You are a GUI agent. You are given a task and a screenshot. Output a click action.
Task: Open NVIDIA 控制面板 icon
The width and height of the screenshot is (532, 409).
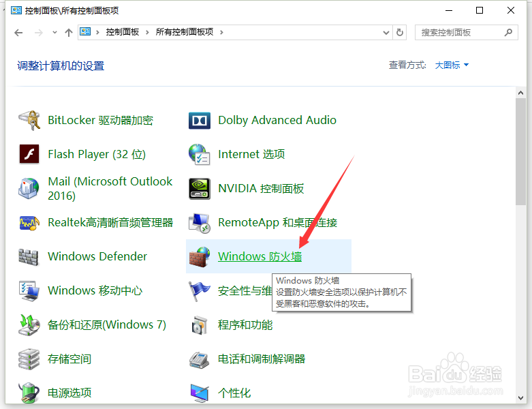pos(199,189)
